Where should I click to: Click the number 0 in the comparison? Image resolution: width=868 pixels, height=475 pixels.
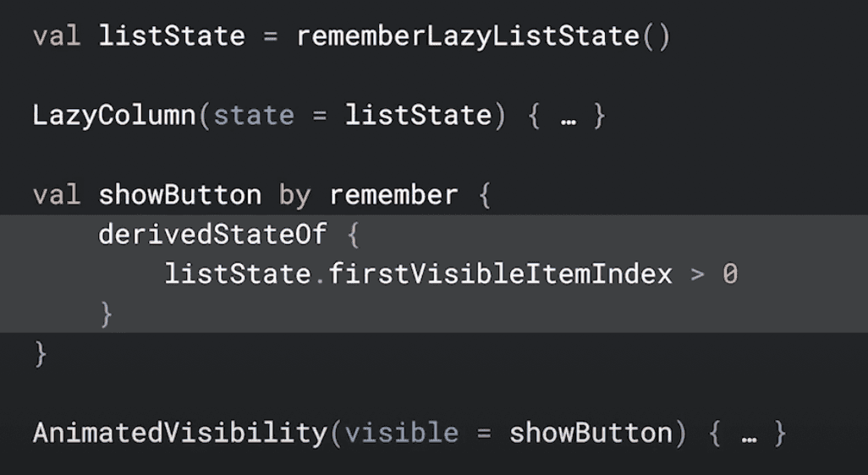pos(729,274)
